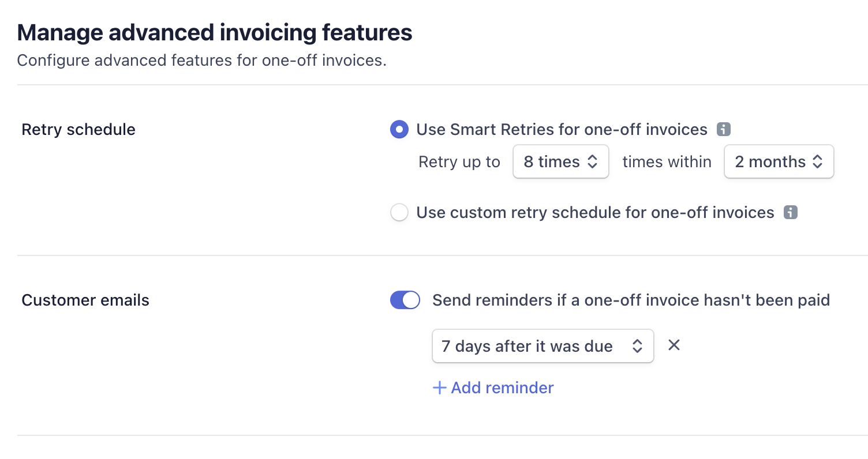Click the Retry schedule section label
868x459 pixels.
(78, 130)
